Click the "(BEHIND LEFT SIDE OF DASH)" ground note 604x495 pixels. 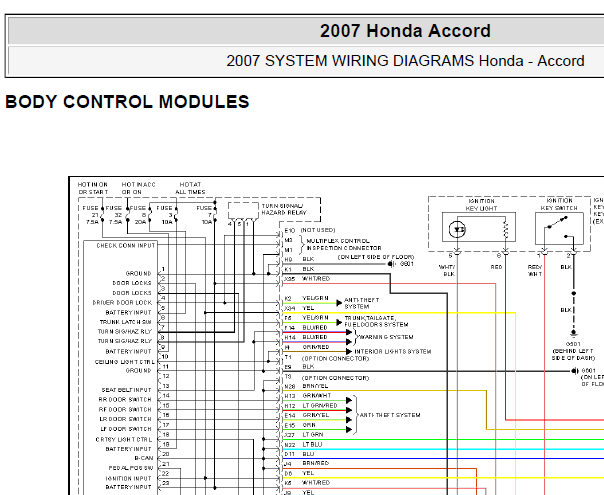pos(574,354)
